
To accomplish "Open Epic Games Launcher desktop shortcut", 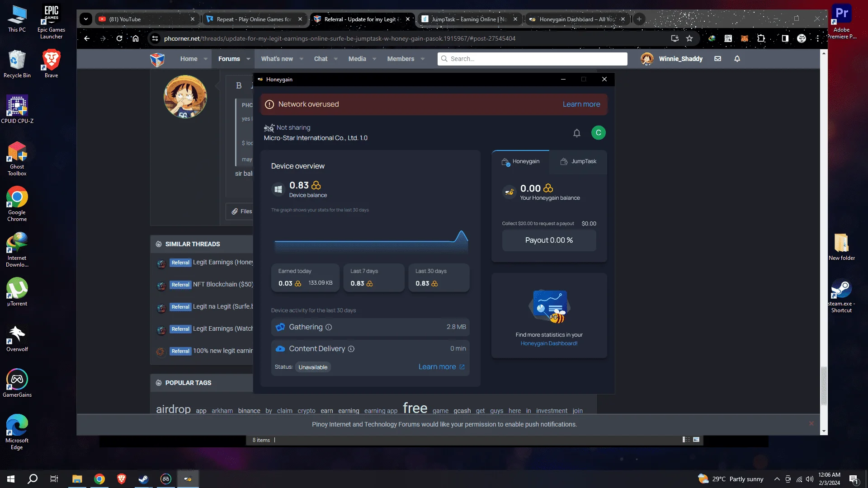I will [x=51, y=22].
